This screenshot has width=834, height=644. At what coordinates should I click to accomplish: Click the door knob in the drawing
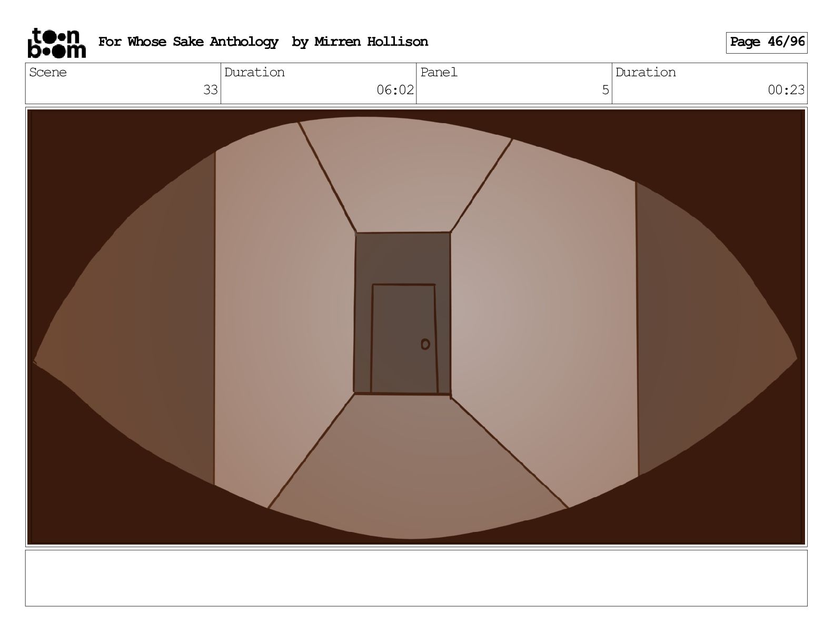coord(425,344)
